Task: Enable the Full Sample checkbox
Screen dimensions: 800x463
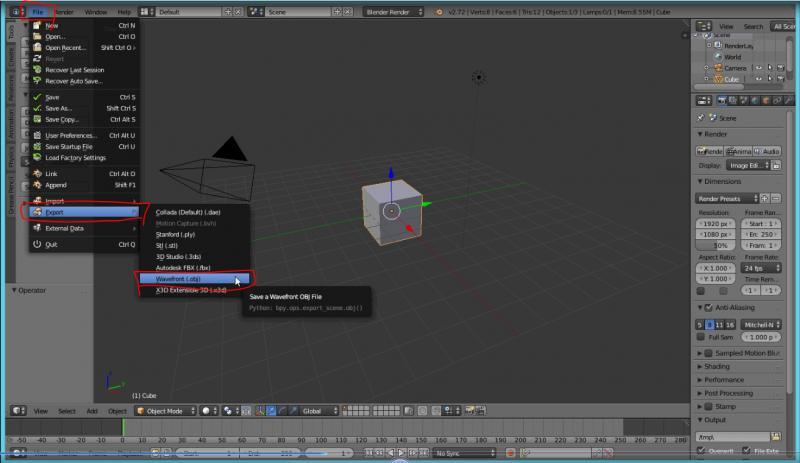Action: click(701, 337)
